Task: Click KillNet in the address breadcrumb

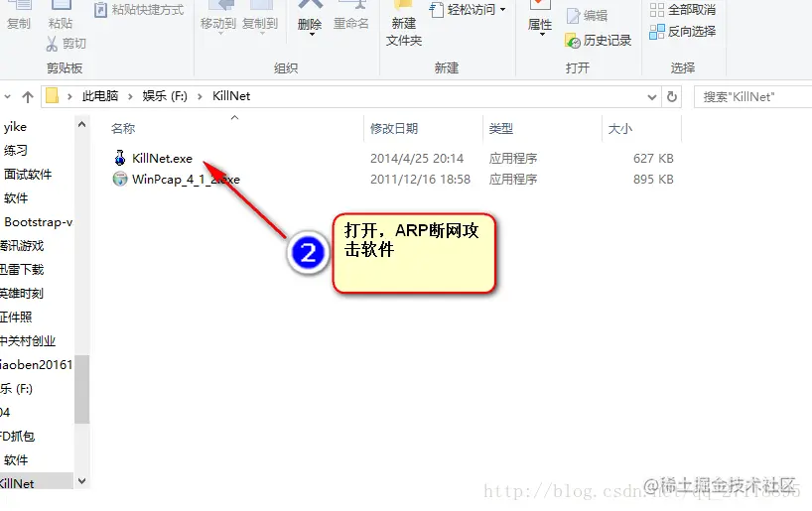Action: pyautogui.click(x=231, y=96)
